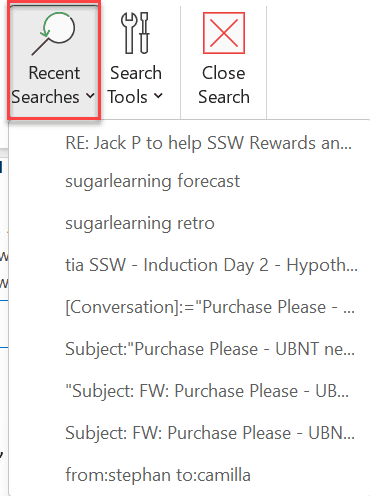Select the 'RE: Jack P to help SSW Rewards' search
Screen dimensions: 370x496
[208, 143]
